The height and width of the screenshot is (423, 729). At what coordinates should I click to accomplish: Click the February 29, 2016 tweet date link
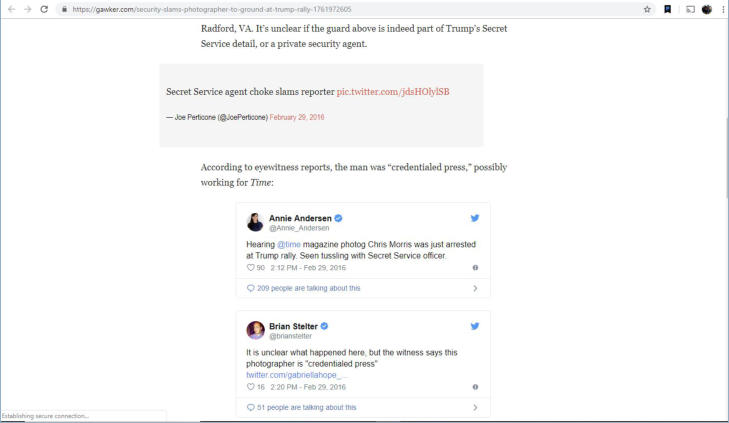pos(297,117)
